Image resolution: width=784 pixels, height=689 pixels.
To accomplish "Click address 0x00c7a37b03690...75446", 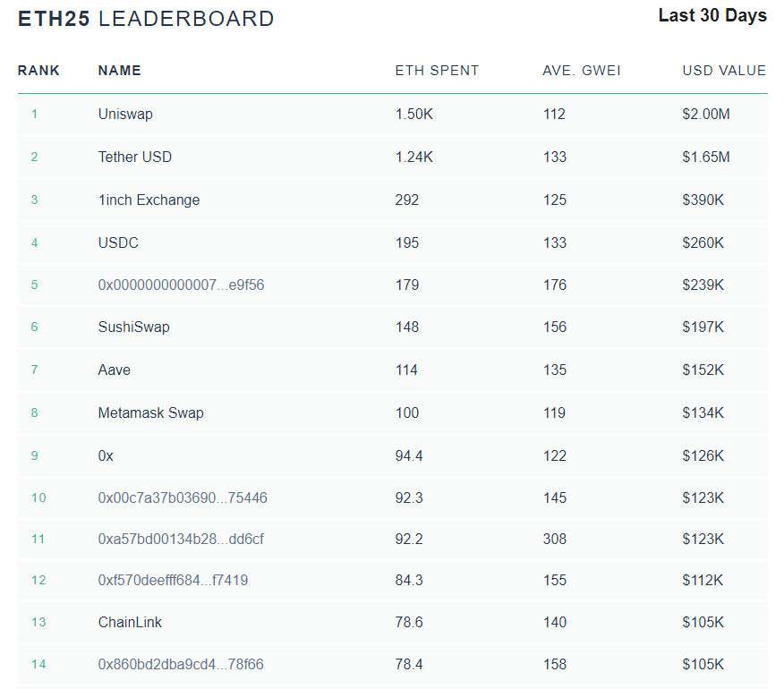I will [x=183, y=498].
